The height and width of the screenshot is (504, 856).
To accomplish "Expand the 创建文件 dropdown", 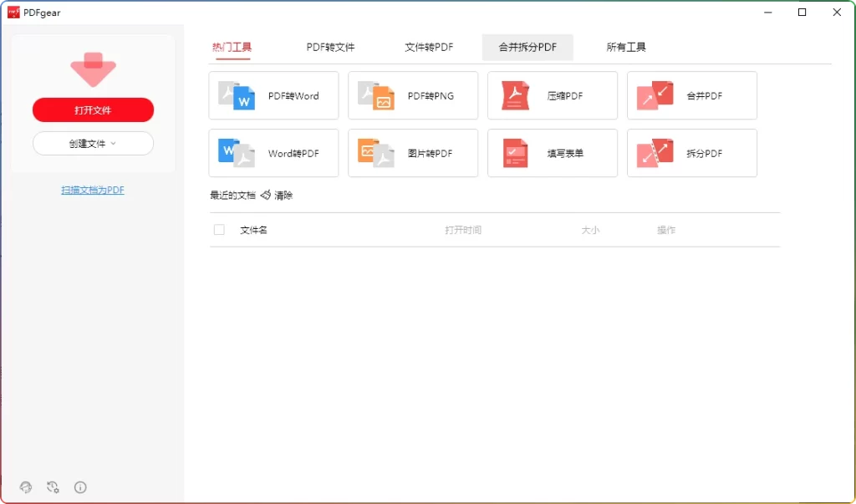I will click(x=93, y=143).
